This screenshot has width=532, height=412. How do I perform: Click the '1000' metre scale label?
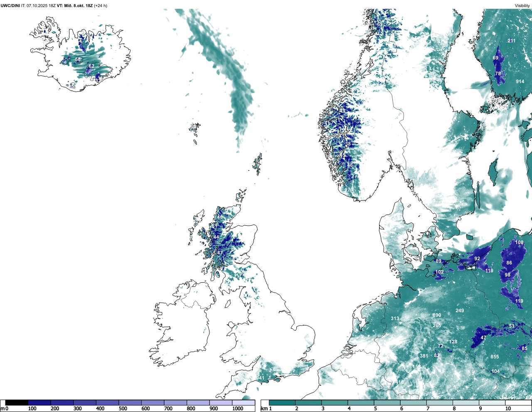pos(238,409)
